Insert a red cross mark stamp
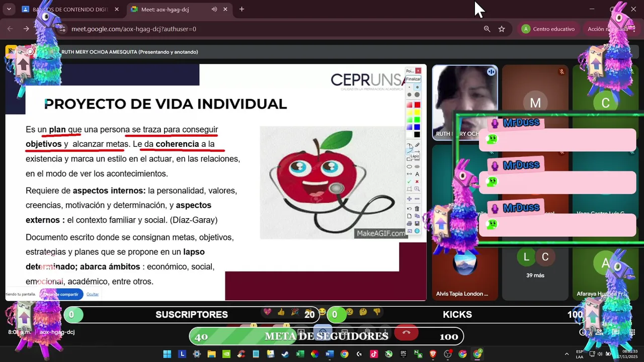This screenshot has height=362, width=644. 417,182
